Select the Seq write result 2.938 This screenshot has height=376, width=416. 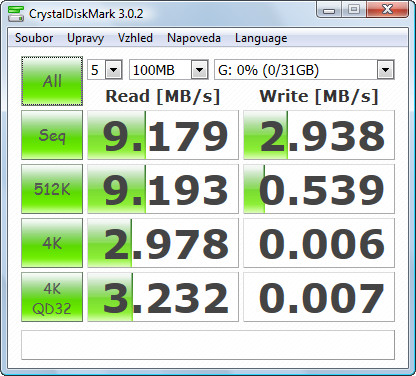[x=319, y=135]
